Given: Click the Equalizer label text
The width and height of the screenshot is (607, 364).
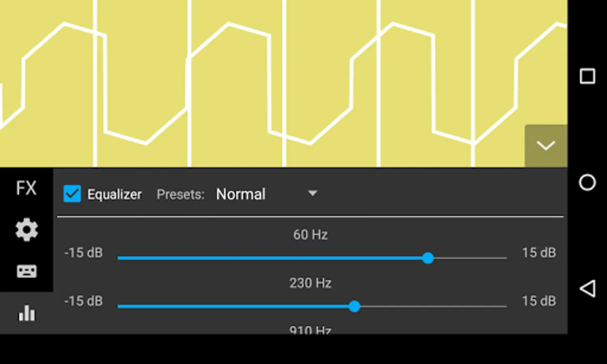Looking at the screenshot, I should coord(114,195).
